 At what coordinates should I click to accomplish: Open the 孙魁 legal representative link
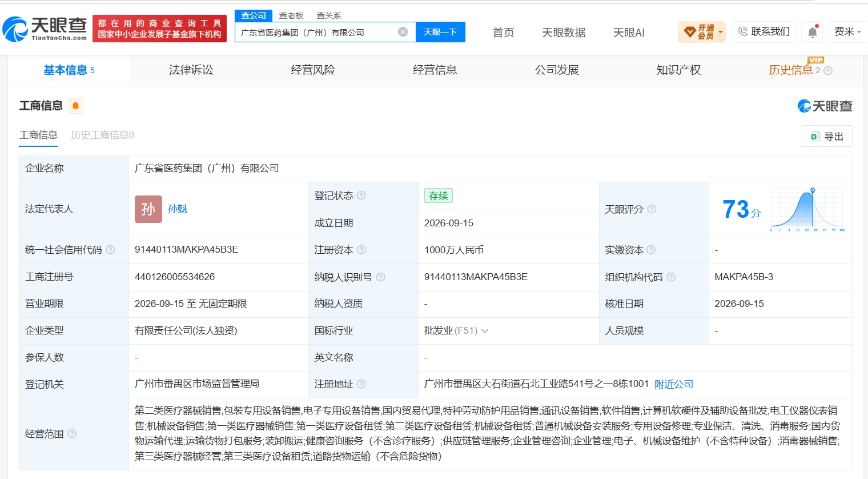[x=178, y=209]
